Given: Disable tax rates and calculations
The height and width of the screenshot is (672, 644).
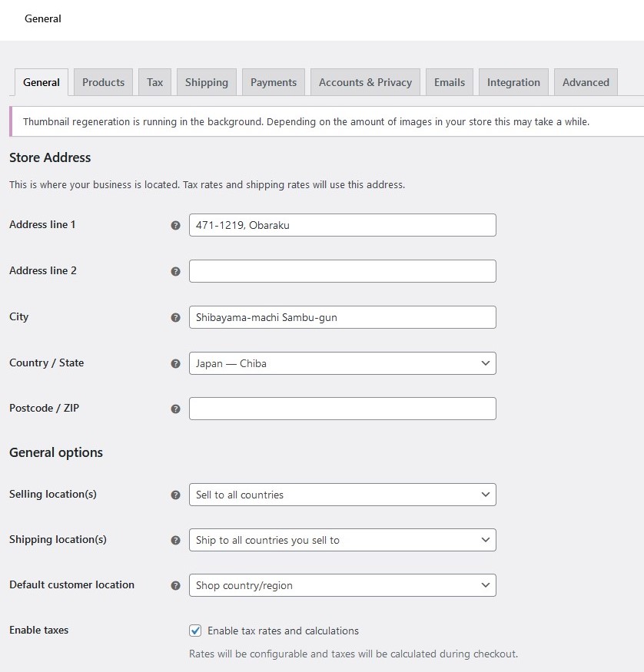Looking at the screenshot, I should 194,631.
